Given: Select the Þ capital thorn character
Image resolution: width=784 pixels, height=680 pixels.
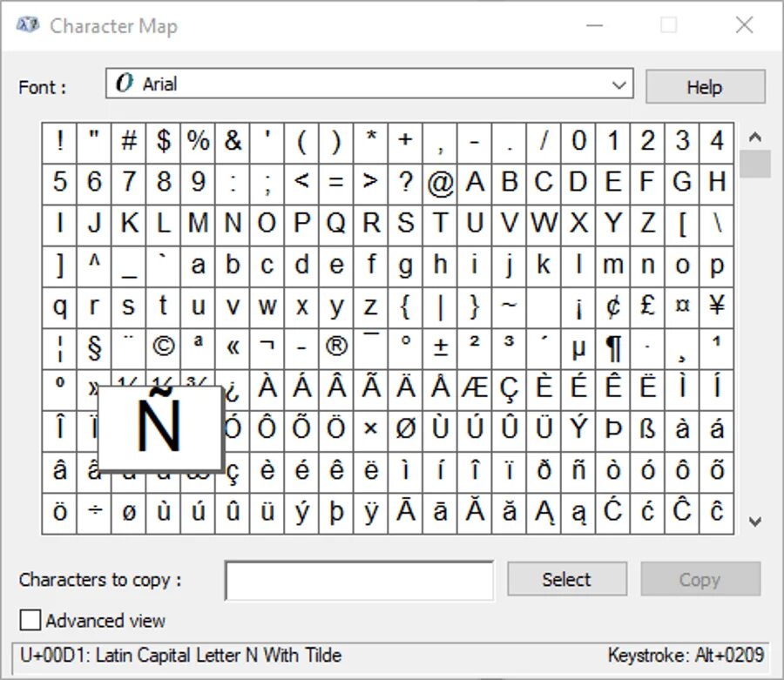Looking at the screenshot, I should pyautogui.click(x=613, y=429).
